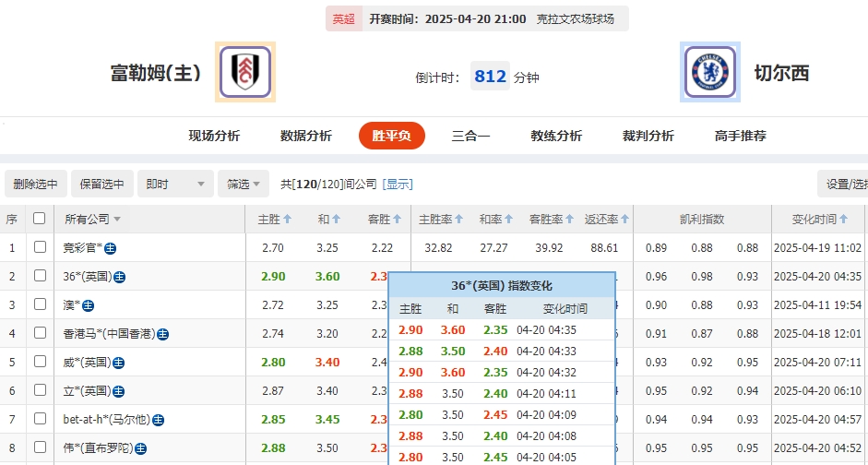The height and width of the screenshot is (465, 868).
Task: Open the 所有公司 company dropdown
Action: pos(92,220)
